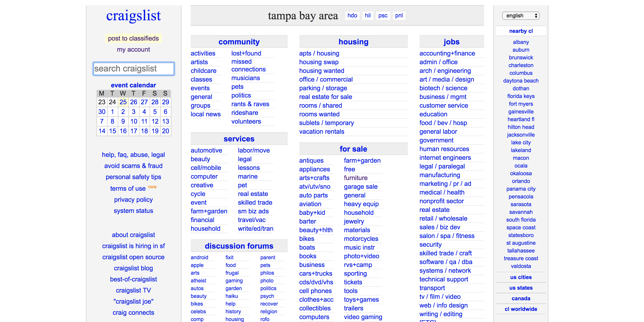The image size is (644, 322).
Task: Click the 'jobs' category header
Action: [x=451, y=41]
